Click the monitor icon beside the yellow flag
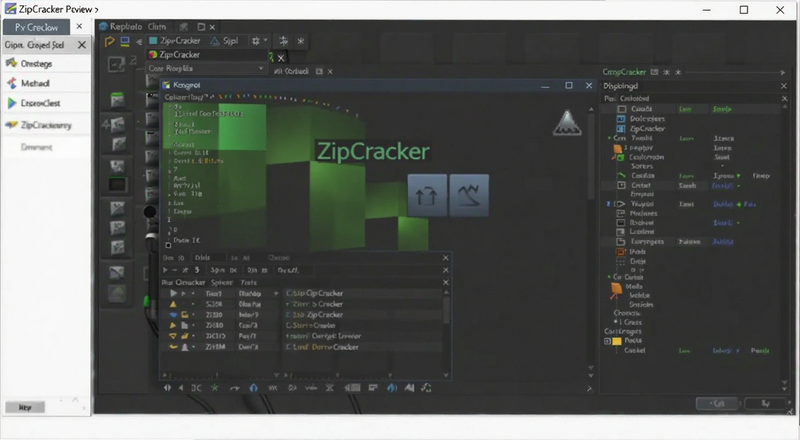This screenshot has width=800, height=440. [124, 41]
